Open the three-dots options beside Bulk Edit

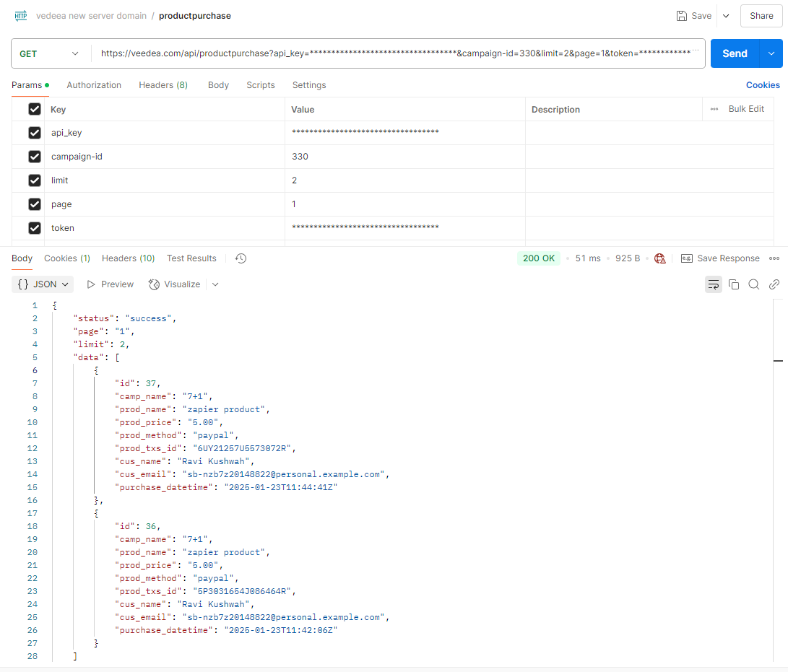point(714,109)
